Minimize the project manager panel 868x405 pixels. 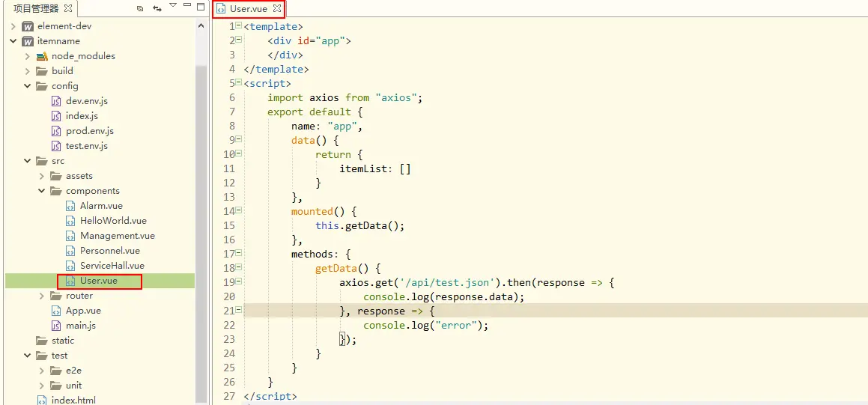point(186,6)
